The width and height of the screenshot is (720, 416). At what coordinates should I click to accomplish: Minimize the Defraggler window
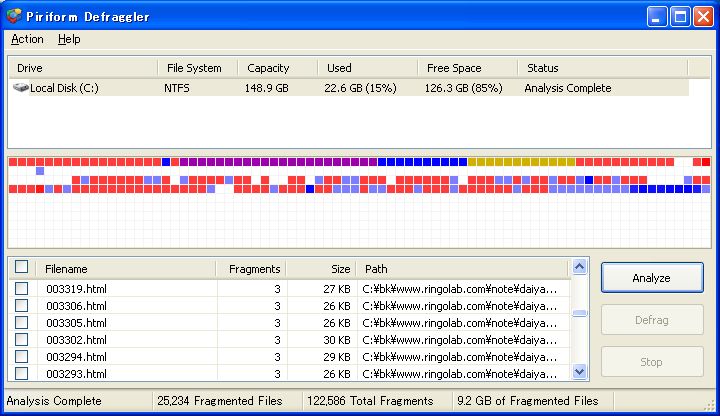click(657, 17)
